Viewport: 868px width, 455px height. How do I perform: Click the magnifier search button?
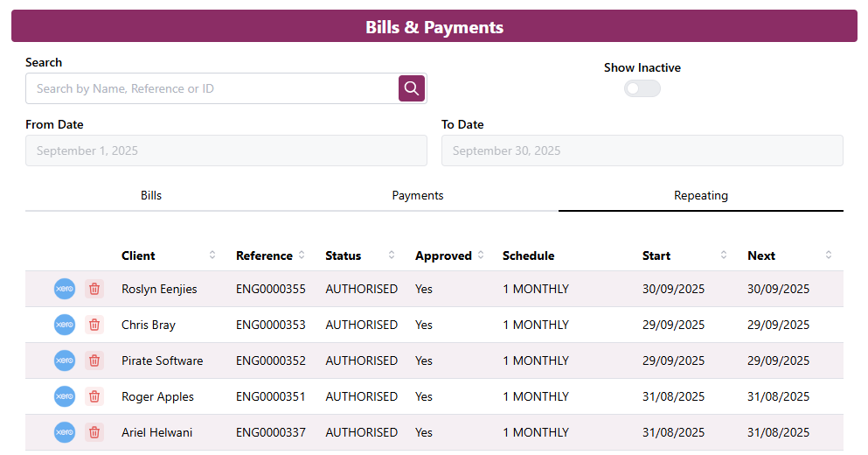click(x=412, y=88)
